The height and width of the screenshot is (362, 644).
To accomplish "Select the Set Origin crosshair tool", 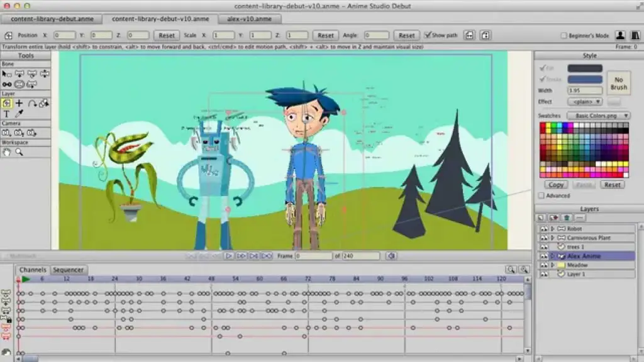I will coord(19,104).
